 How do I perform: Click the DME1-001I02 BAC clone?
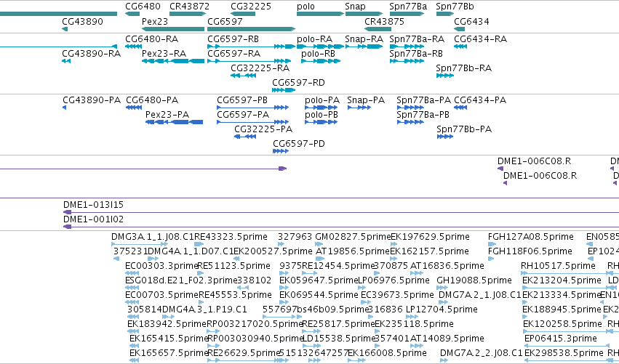click(x=341, y=227)
